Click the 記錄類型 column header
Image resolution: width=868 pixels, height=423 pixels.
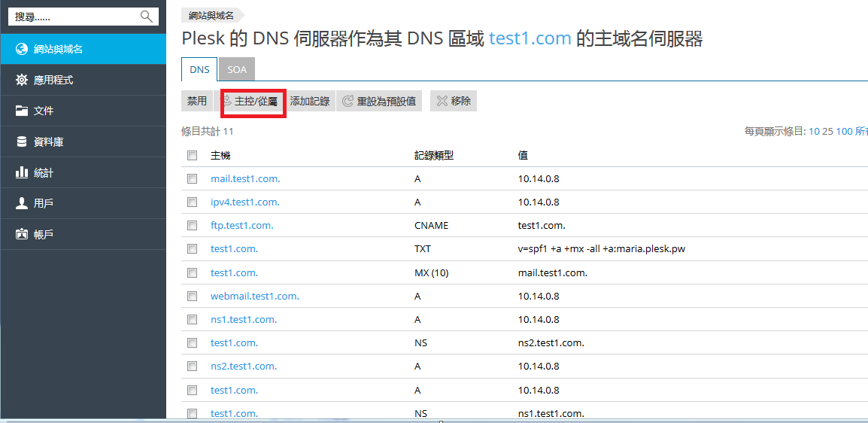point(434,156)
